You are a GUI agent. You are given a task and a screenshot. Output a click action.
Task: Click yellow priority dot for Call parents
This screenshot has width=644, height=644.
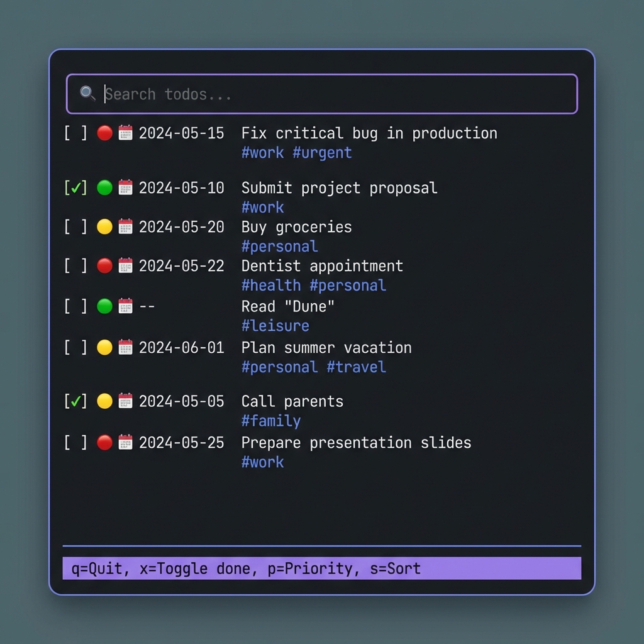[105, 401]
